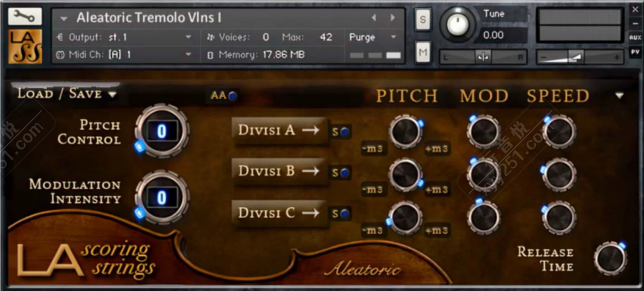This screenshot has height=291, width=644.
Task: Click the Divisi C Mod knob
Action: [x=484, y=217]
